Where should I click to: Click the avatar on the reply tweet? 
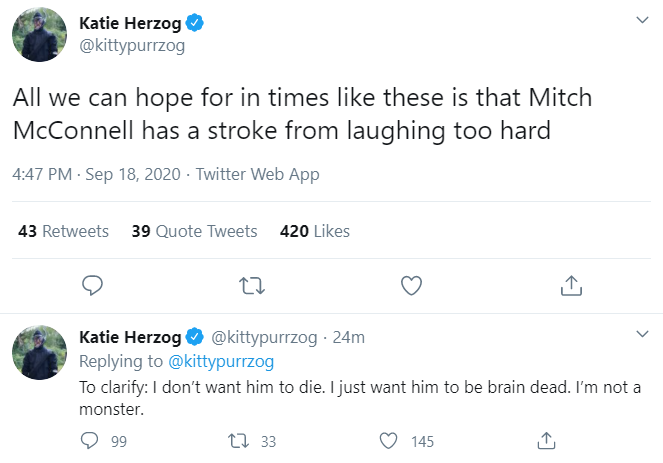[39, 353]
